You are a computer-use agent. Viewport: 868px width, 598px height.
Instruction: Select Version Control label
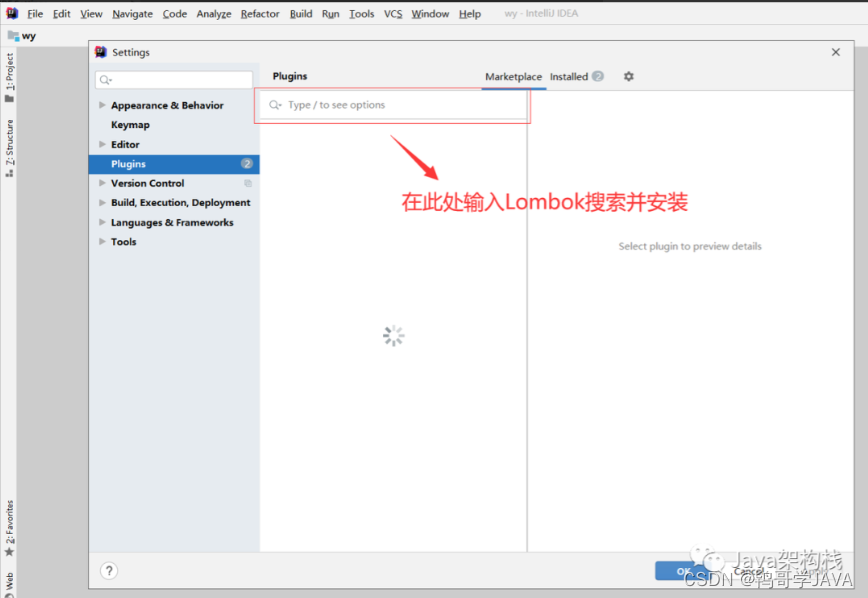[x=147, y=183]
